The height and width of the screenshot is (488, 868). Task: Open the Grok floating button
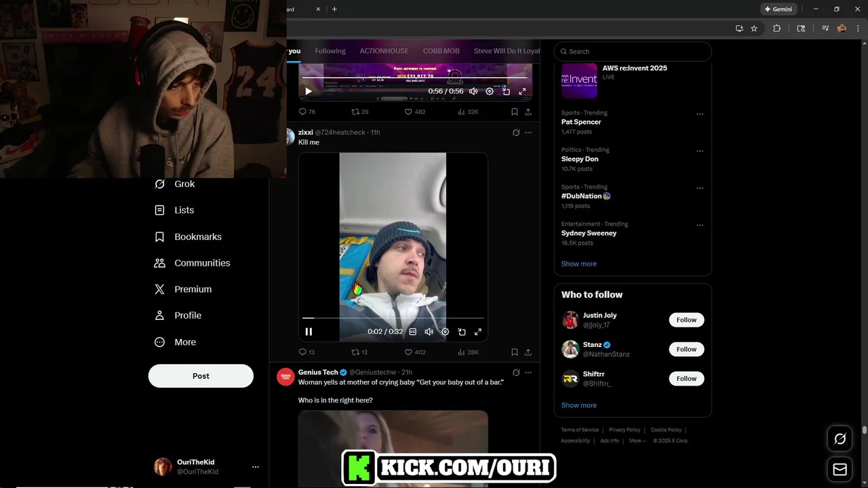[x=840, y=439]
